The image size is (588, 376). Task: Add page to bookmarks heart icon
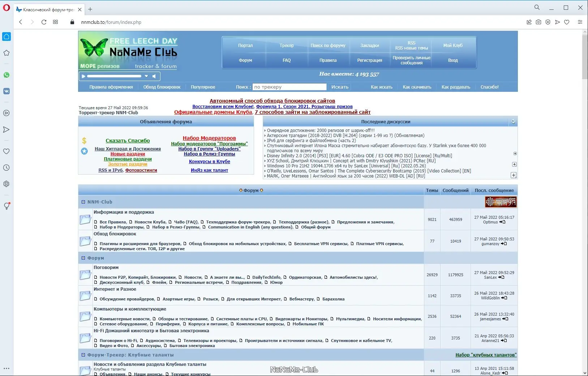coord(567,22)
